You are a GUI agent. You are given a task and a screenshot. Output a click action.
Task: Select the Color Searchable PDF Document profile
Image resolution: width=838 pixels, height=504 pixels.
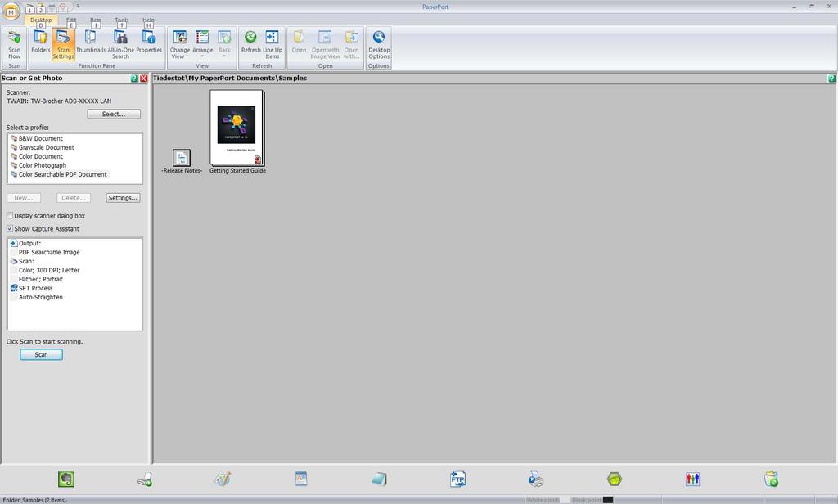pos(62,175)
